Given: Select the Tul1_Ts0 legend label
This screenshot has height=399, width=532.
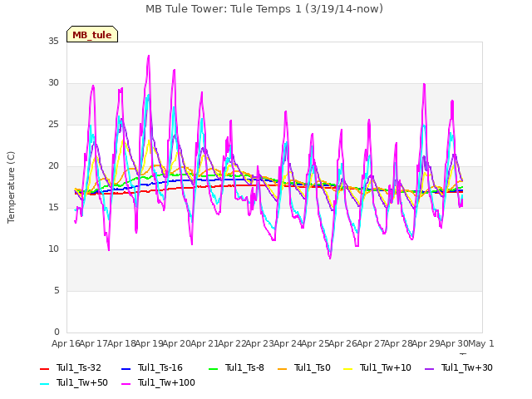Looking at the screenshot, I should coord(313,367).
